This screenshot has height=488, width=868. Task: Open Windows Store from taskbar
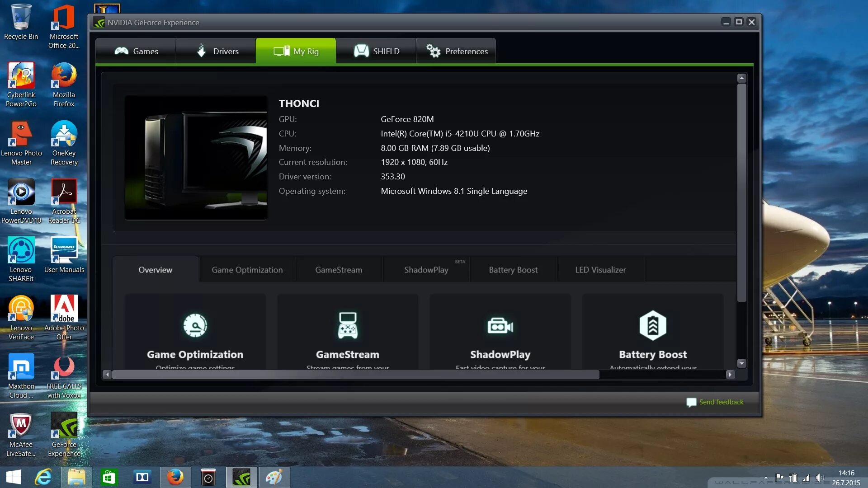point(109,477)
